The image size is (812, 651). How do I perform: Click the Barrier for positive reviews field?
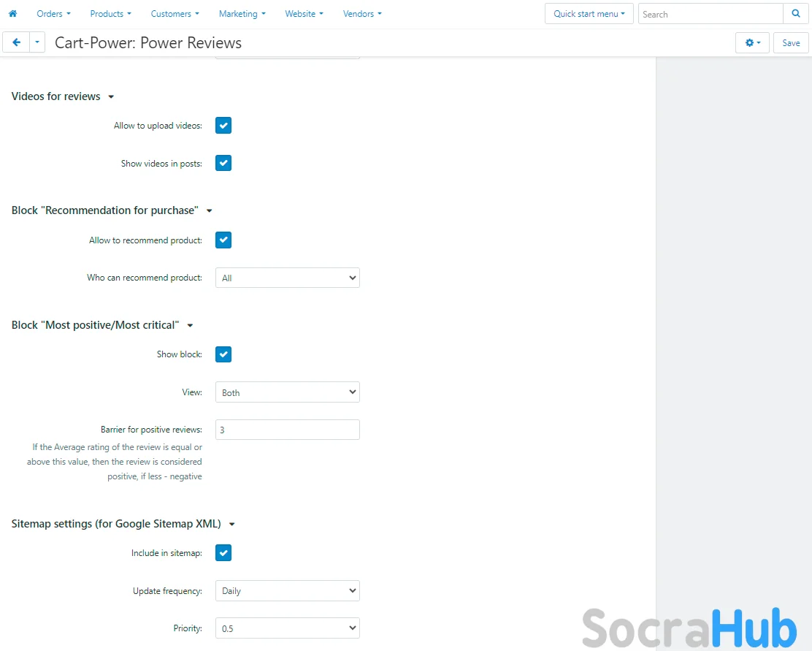pyautogui.click(x=288, y=430)
